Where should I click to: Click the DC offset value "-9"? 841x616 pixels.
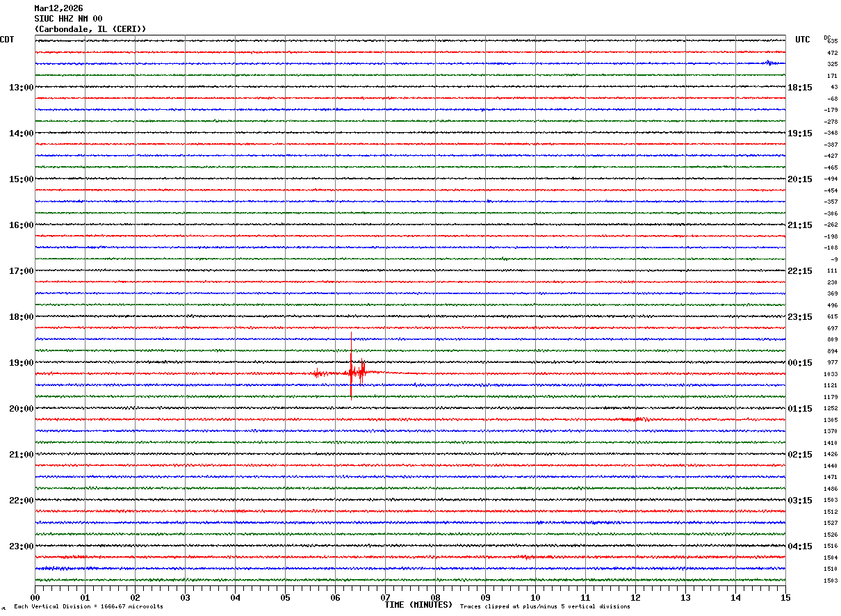[x=834, y=259]
